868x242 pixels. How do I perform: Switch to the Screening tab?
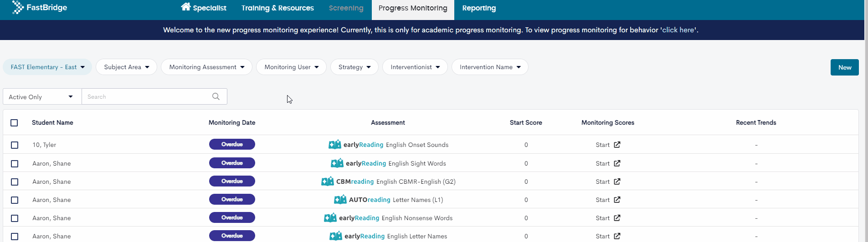[x=346, y=8]
